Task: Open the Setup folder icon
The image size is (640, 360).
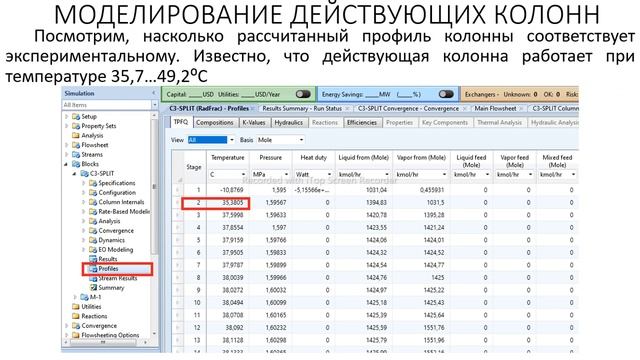Action: (76, 116)
